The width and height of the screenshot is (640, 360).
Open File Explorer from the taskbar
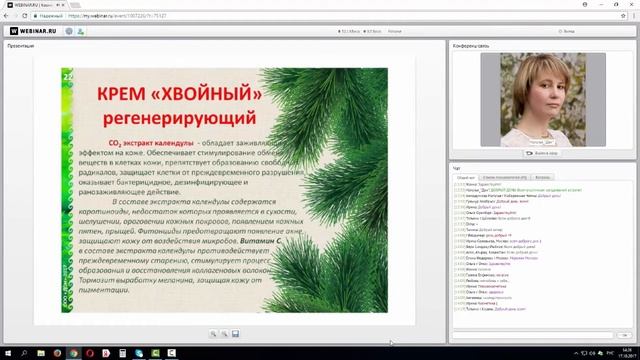point(41,353)
